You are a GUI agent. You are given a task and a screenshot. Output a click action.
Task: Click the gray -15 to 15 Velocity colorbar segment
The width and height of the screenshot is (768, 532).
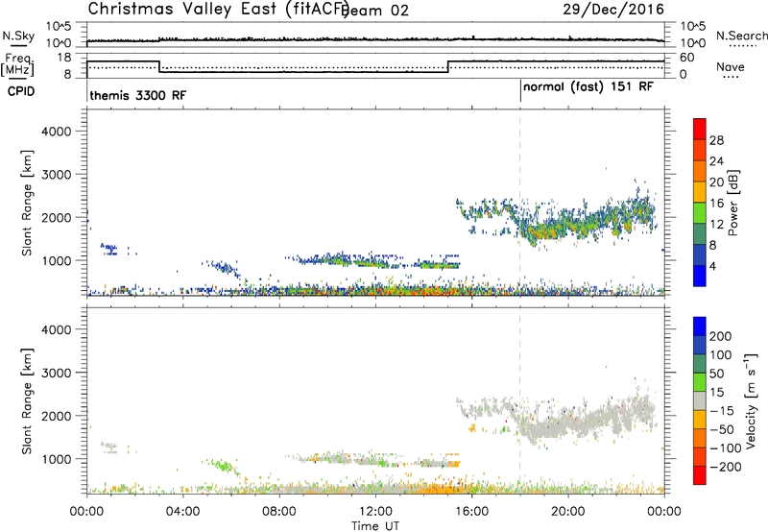(x=700, y=400)
